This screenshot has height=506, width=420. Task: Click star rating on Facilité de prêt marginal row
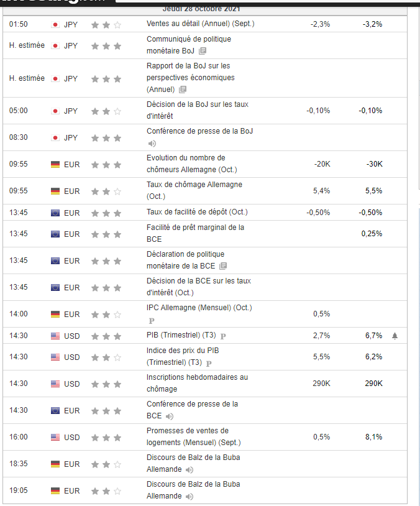[106, 234]
